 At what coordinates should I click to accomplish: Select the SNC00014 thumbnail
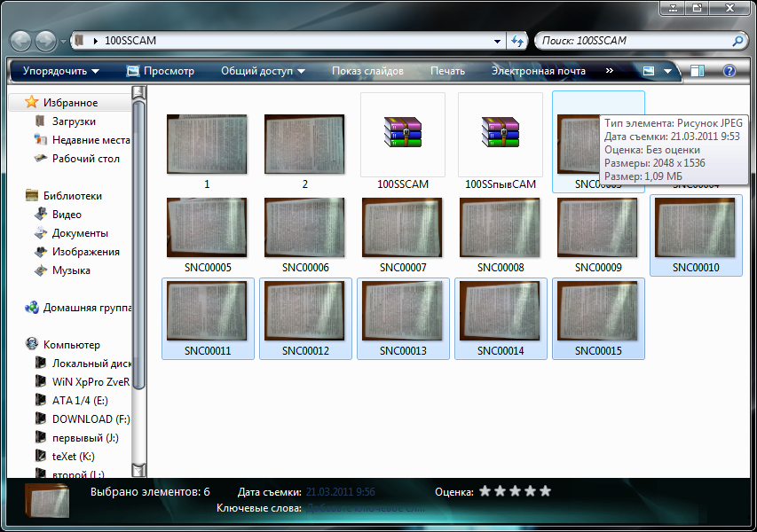pos(500,310)
